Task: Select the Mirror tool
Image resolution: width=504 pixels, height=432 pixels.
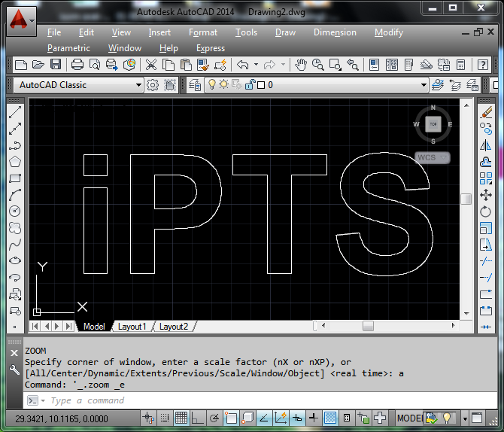Action: coord(486,145)
